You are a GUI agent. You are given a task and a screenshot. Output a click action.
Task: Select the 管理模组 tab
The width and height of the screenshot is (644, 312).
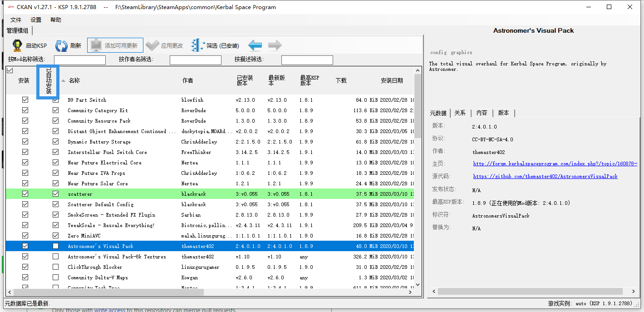(x=18, y=30)
